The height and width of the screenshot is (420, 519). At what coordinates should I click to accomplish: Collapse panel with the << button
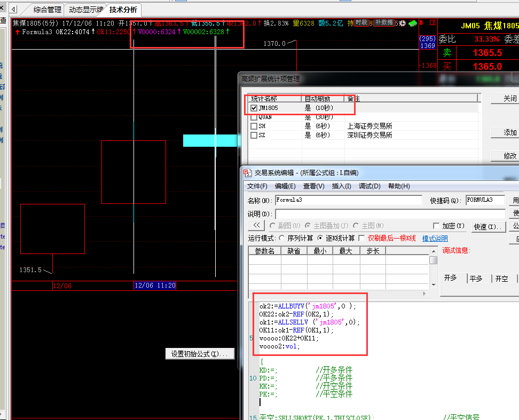[256, 226]
